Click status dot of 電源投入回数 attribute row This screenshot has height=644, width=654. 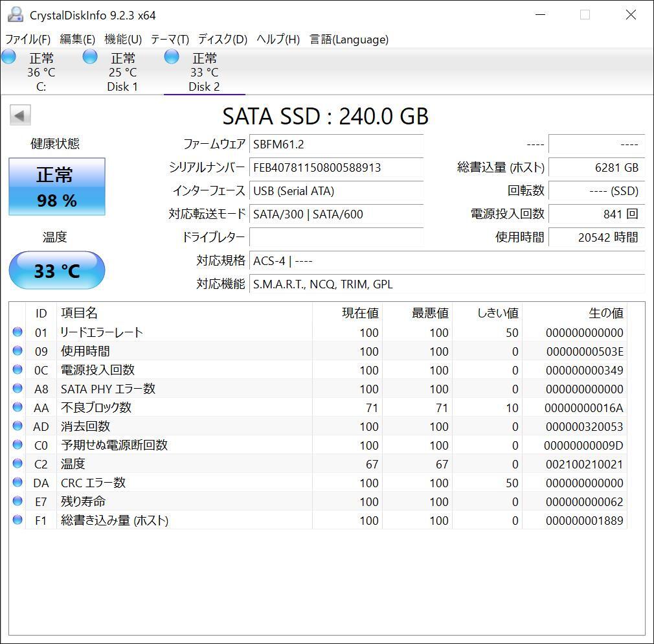pyautogui.click(x=17, y=369)
